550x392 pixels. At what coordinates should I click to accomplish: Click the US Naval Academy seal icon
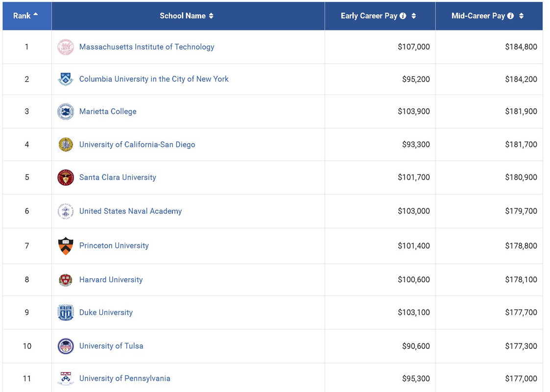[x=66, y=211]
